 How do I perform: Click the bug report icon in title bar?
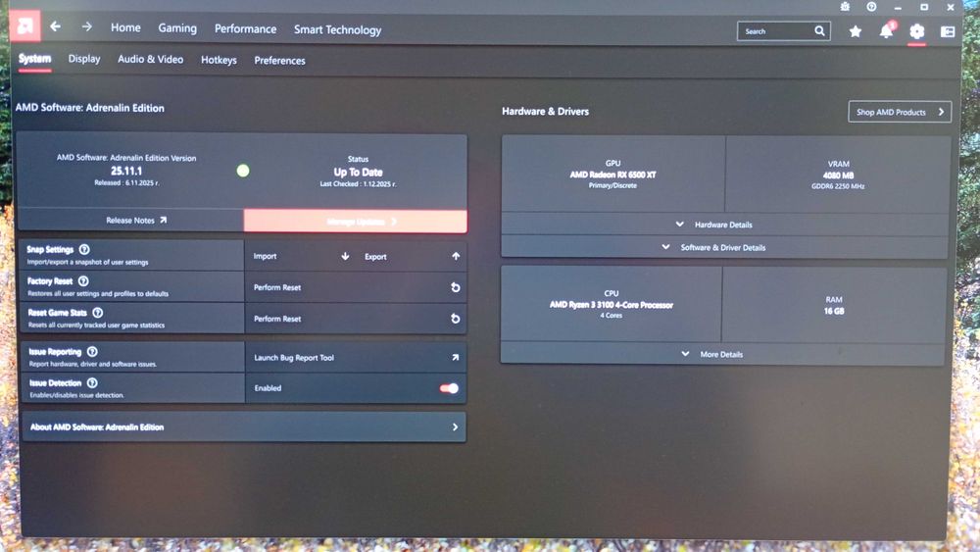coord(845,7)
